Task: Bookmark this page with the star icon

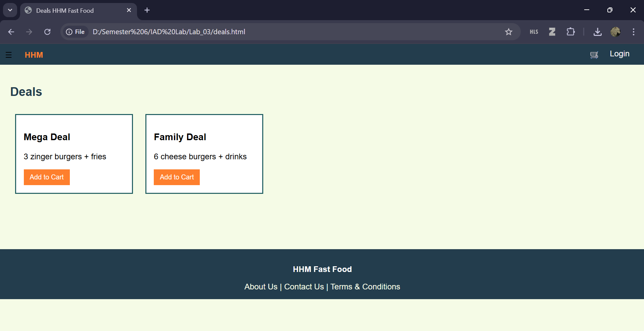Action: (509, 32)
